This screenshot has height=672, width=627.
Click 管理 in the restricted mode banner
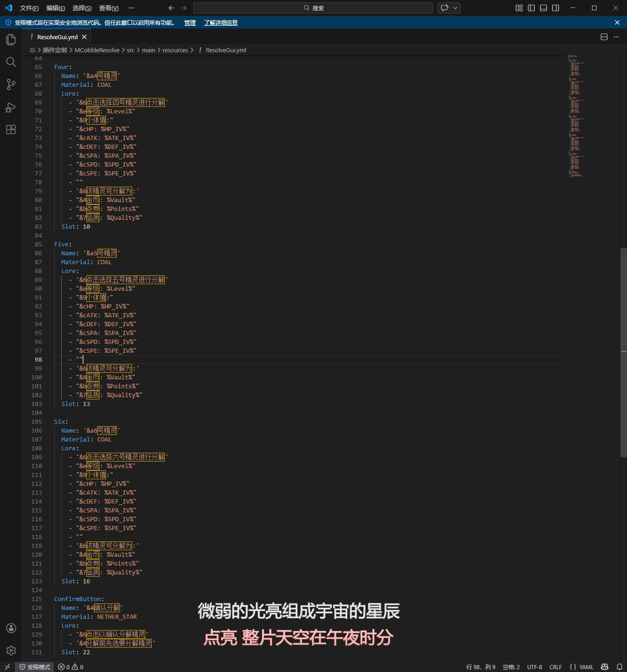(190, 23)
